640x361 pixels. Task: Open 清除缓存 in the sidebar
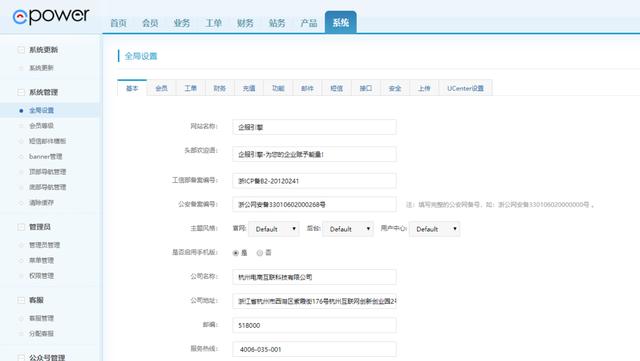[41, 203]
